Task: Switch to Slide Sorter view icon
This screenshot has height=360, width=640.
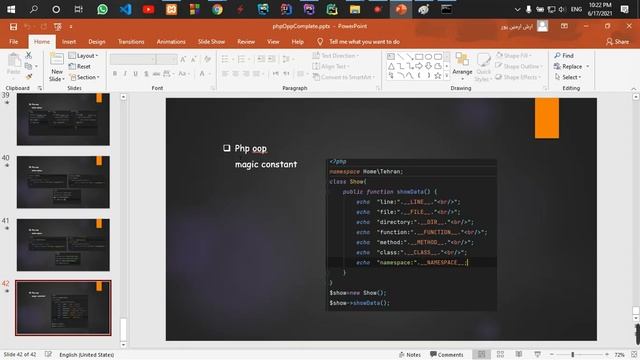Action: point(500,354)
